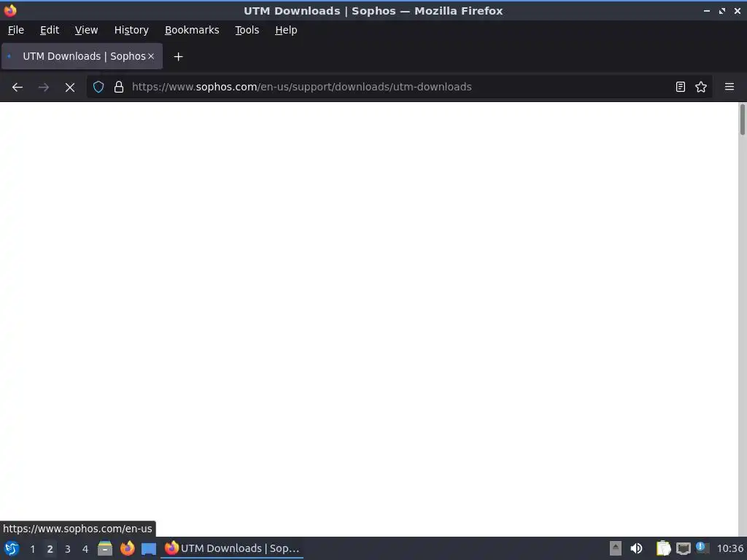The width and height of the screenshot is (747, 560).
Task: Launch the file manager from taskbar
Action: (105, 548)
